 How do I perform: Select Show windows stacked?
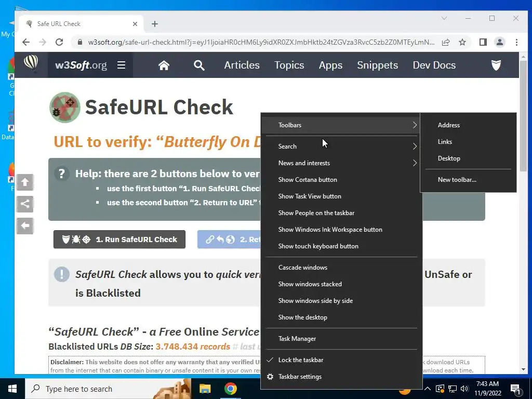[x=341, y=284]
